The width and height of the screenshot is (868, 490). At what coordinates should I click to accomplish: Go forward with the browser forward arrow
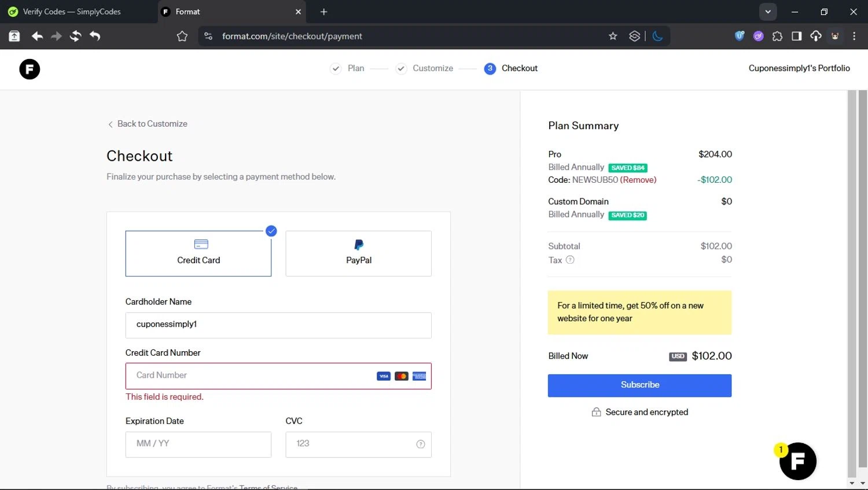click(56, 36)
